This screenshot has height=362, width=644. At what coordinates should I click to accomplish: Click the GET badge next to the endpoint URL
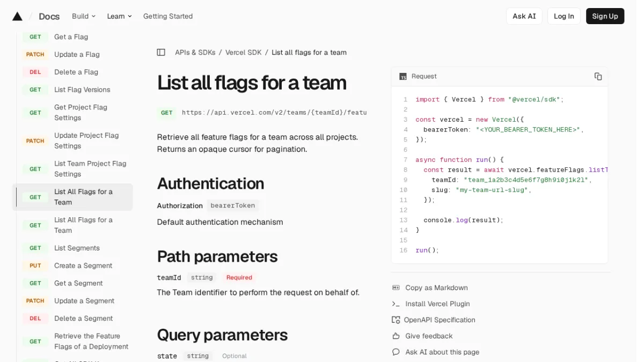167,113
